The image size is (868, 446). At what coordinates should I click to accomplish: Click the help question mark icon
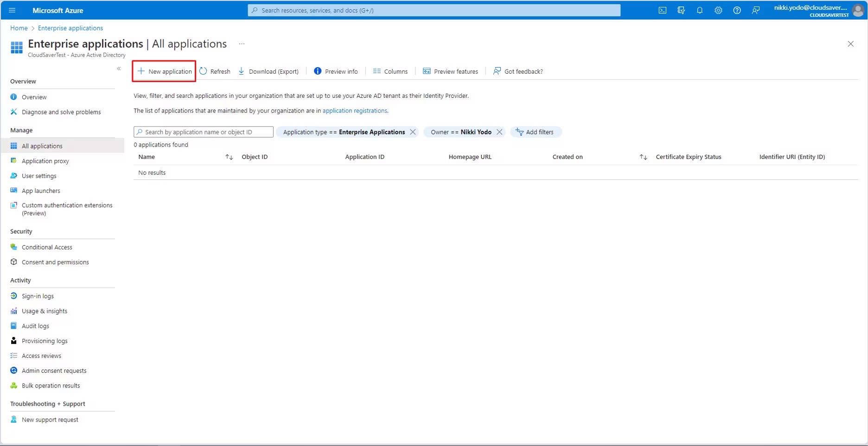[736, 10]
